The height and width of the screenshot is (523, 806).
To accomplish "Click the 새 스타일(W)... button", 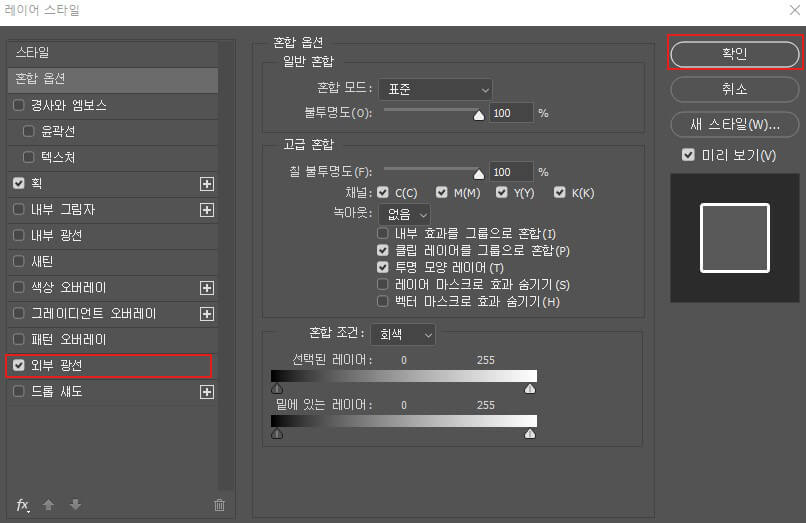I will pyautogui.click(x=735, y=124).
